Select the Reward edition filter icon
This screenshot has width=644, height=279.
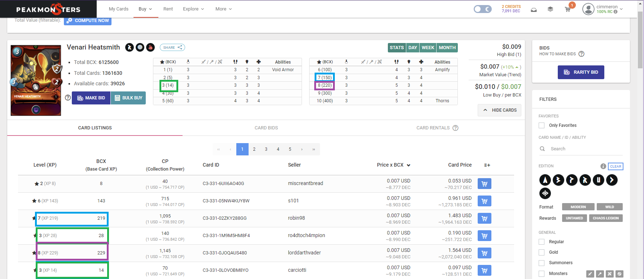[x=585, y=180]
